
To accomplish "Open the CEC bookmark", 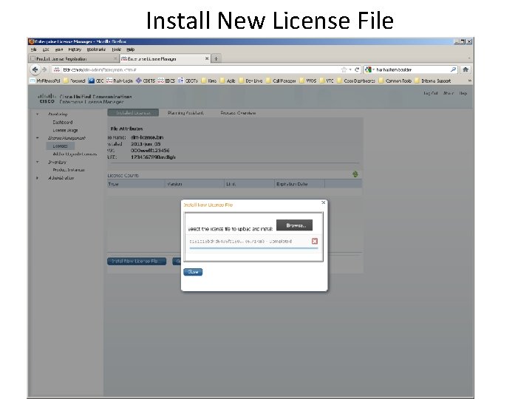I will [x=95, y=81].
